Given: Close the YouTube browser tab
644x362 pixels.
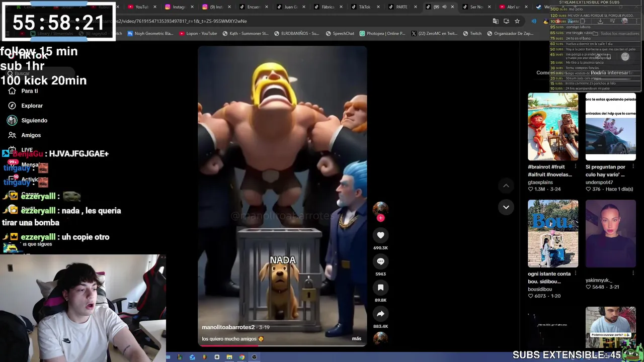Looking at the screenshot, I should tap(154, 7).
